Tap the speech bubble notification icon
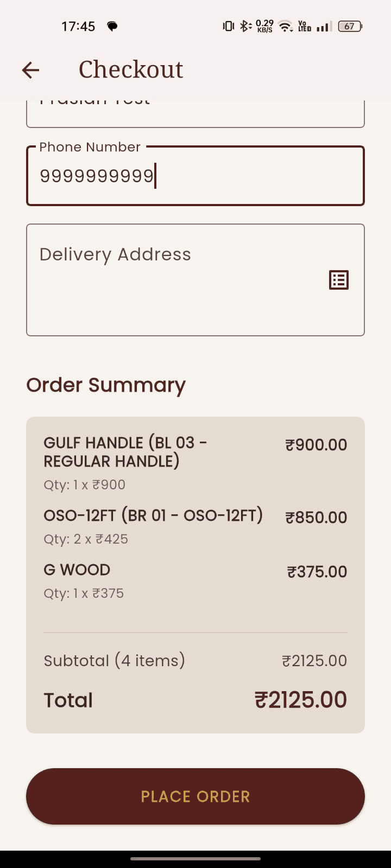The image size is (391, 868). click(112, 25)
